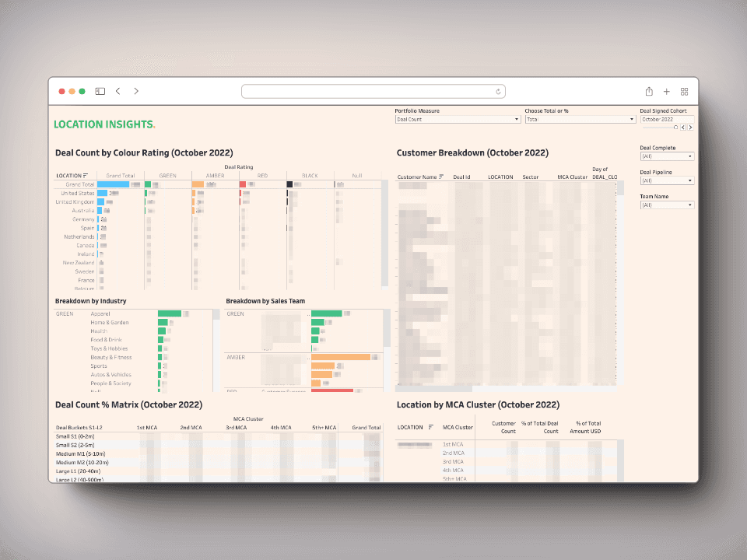Select the RED column header
This screenshot has height=560, width=747.
point(262,176)
